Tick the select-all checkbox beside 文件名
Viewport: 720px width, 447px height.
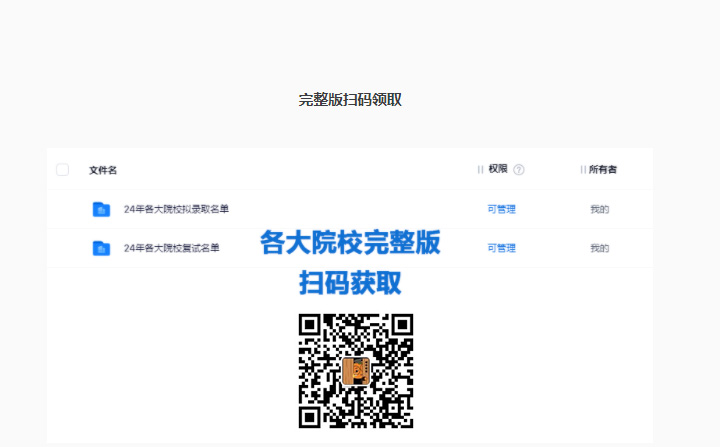pyautogui.click(x=62, y=170)
